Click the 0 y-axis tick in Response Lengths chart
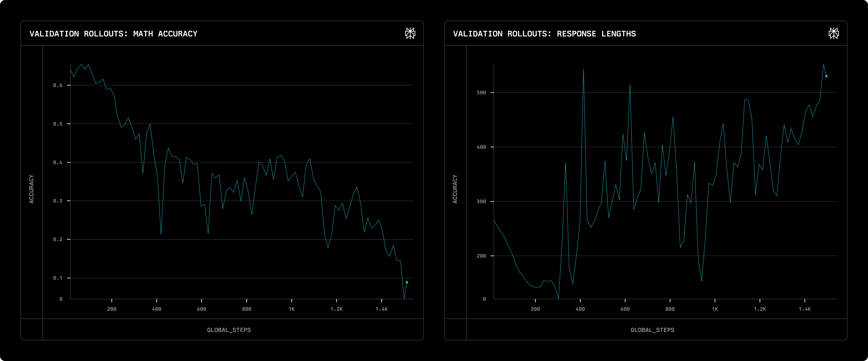Viewport: 868px width, 361px height. coord(485,299)
